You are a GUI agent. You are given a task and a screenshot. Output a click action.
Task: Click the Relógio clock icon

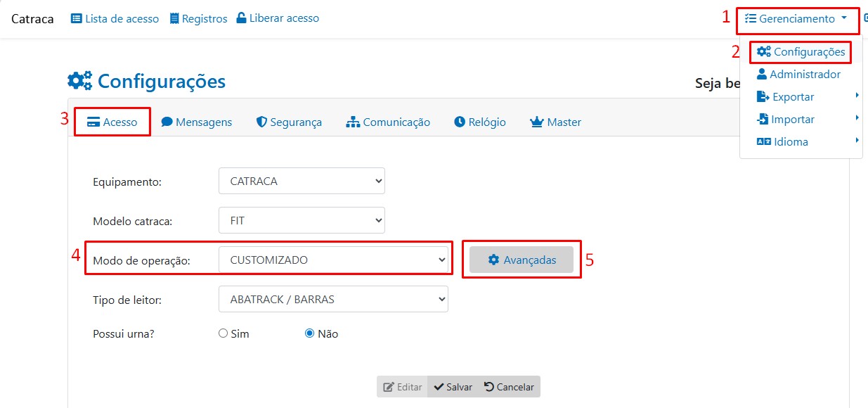pos(460,122)
